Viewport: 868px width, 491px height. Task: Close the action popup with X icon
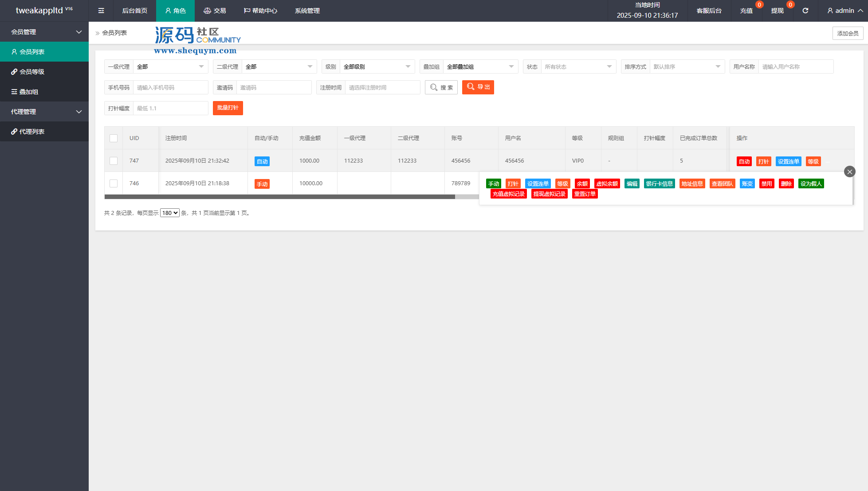(x=849, y=171)
